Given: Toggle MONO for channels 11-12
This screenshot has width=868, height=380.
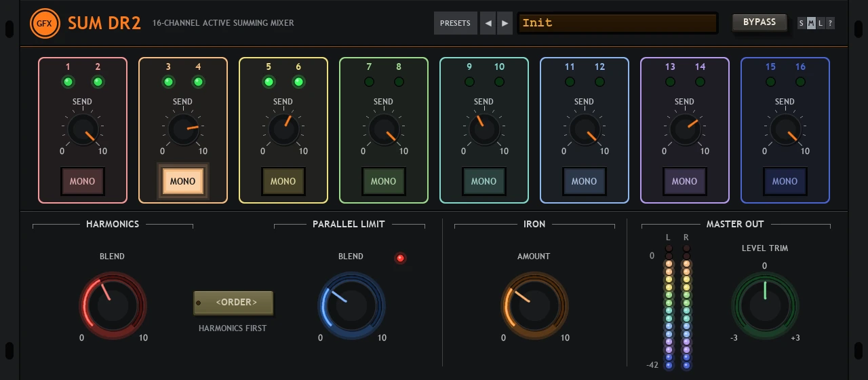Looking at the screenshot, I should pyautogui.click(x=584, y=181).
